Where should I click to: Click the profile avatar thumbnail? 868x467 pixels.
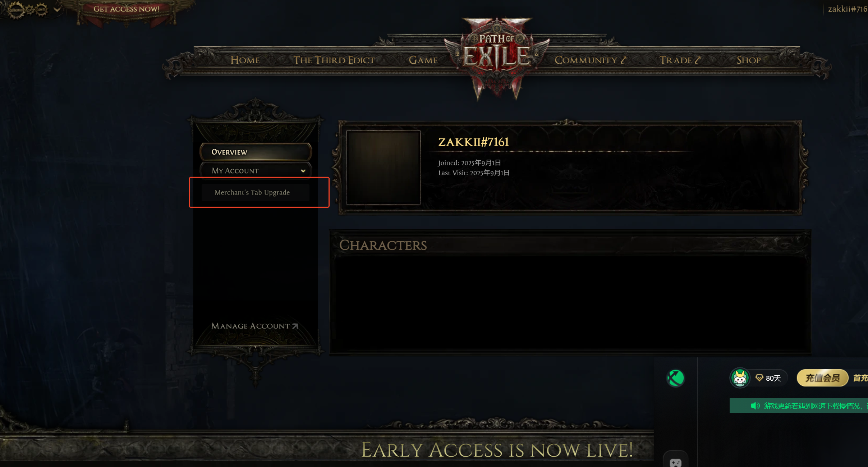coord(383,168)
